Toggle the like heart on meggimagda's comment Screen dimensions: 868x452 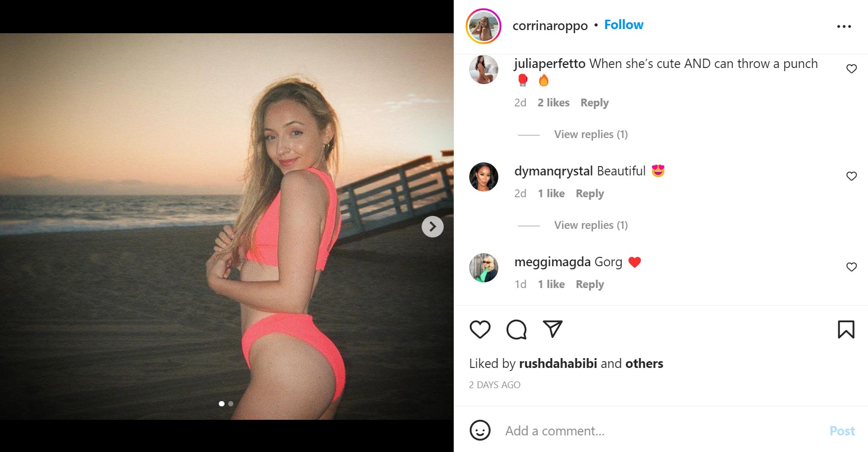pos(851,267)
